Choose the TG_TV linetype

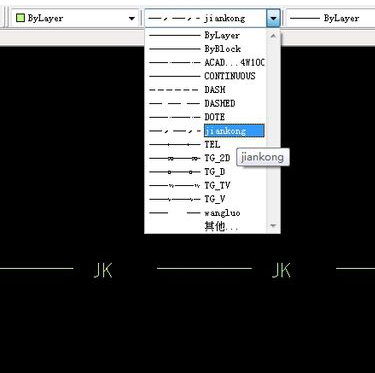(x=206, y=185)
